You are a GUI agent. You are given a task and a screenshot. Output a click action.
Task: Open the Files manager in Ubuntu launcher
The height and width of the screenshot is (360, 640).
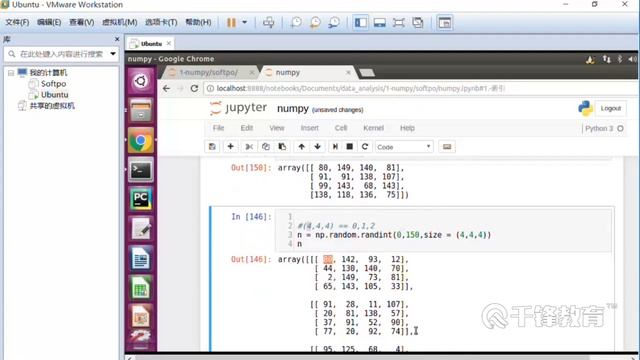point(141,111)
